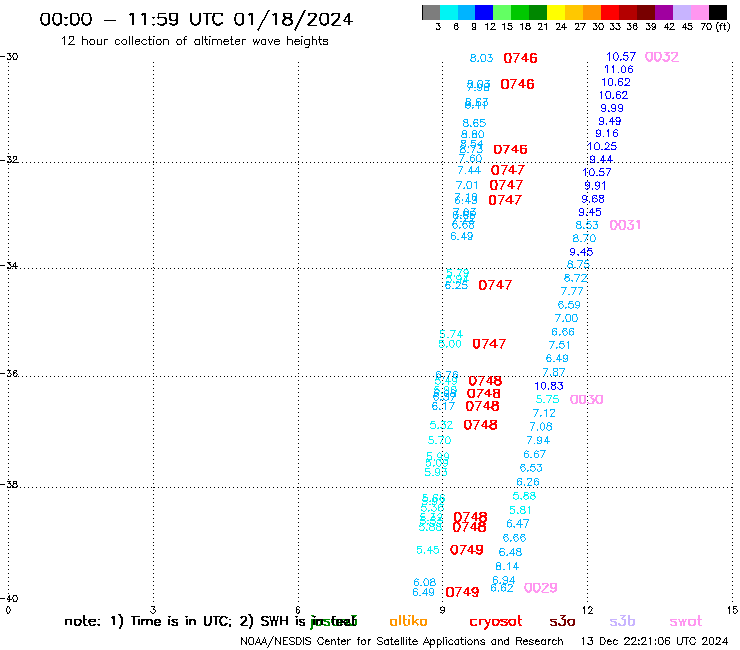The width and height of the screenshot is (740, 650).
Task: Select the cyan swatch in the height legend
Action: point(449,12)
